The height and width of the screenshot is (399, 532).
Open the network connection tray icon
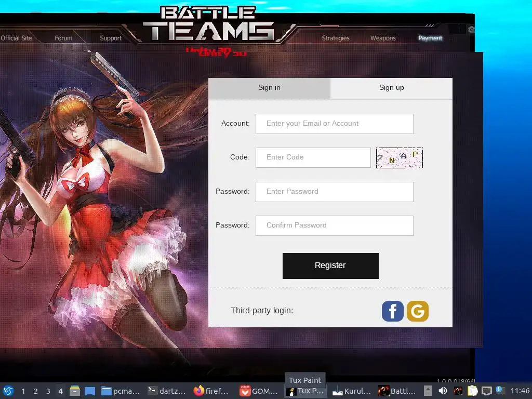tap(486, 391)
